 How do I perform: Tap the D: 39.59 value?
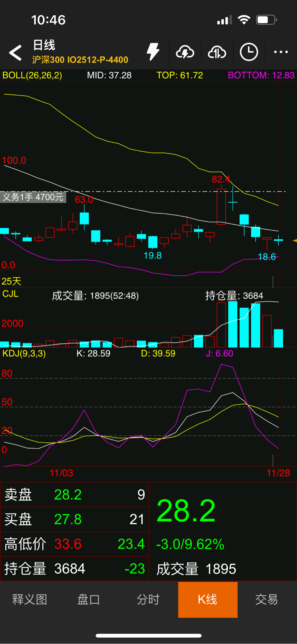tap(158, 354)
